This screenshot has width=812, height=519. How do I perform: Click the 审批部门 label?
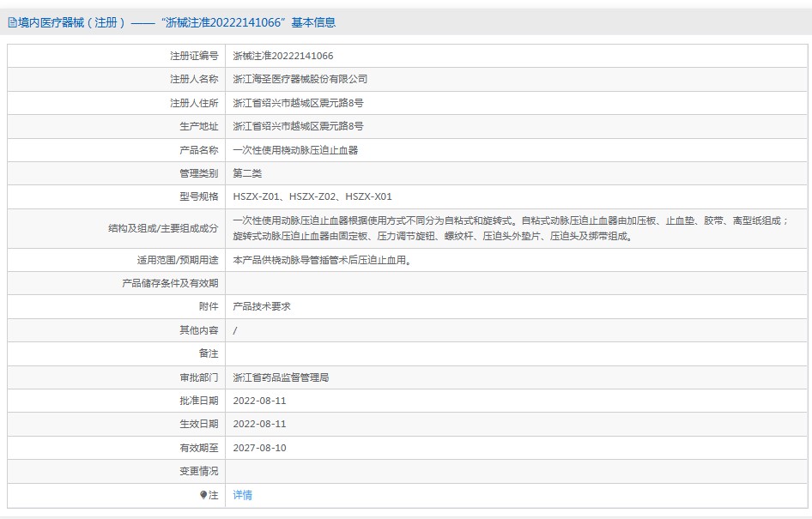pos(199,377)
